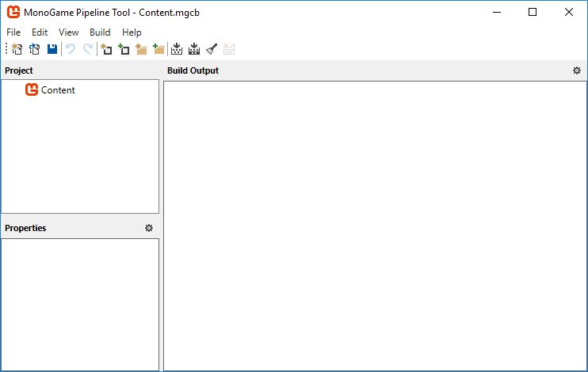Click the Rebuild toolbar icon

pos(194,49)
